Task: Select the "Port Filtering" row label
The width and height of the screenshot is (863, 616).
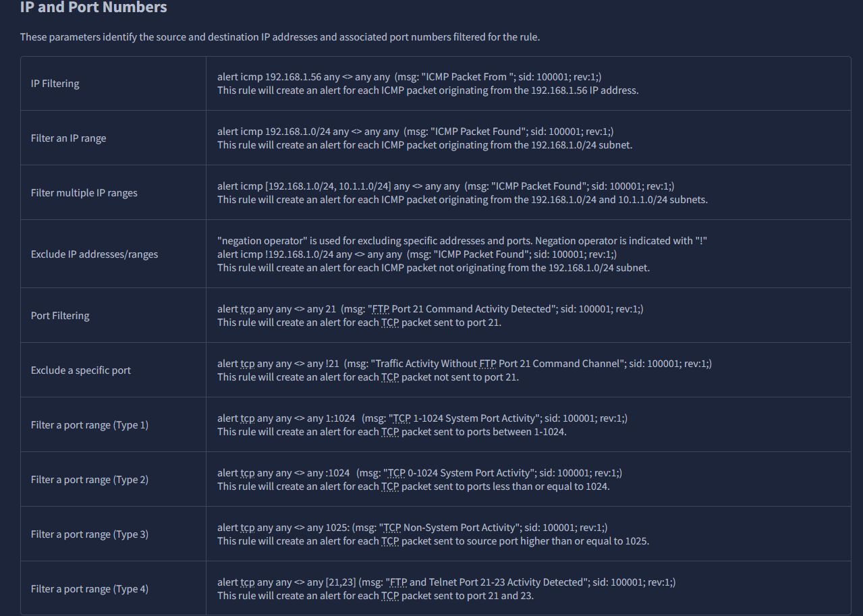Action: [x=60, y=316]
